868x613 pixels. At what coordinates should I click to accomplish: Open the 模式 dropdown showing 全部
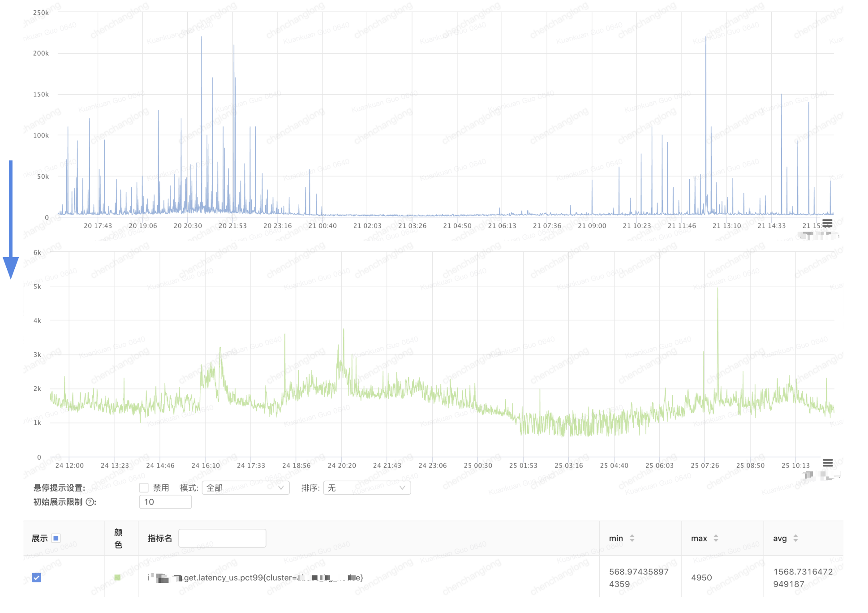245,488
